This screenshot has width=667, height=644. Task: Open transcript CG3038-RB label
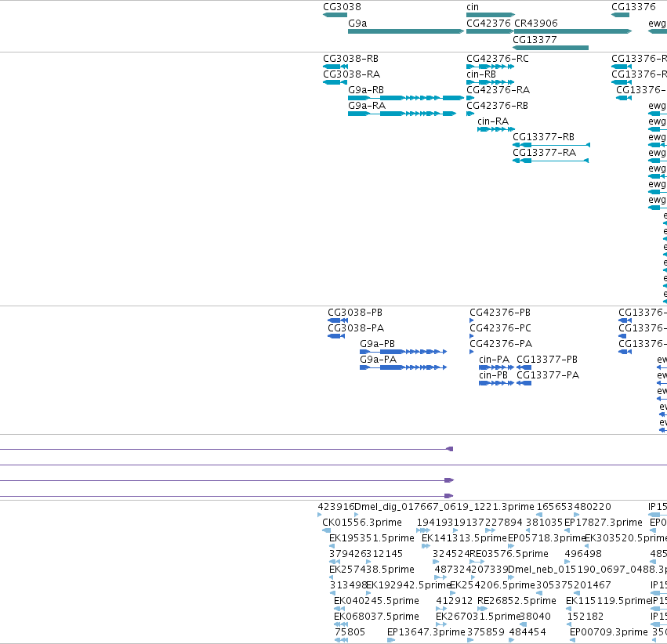tap(350, 59)
